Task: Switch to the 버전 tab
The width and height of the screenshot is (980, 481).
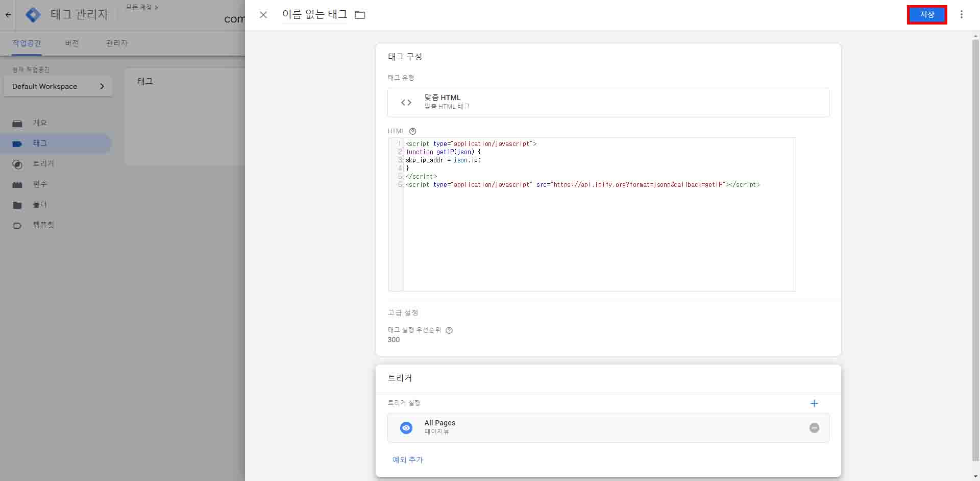Action: point(72,43)
